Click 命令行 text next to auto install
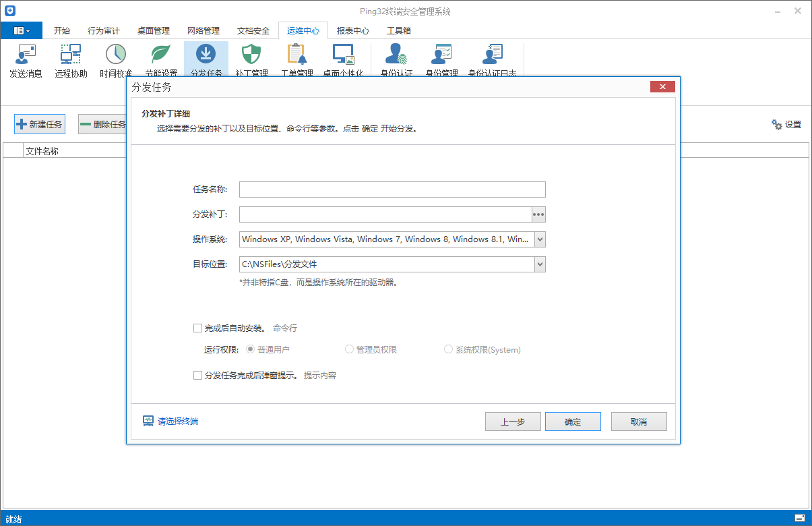The width and height of the screenshot is (812, 526). [x=285, y=328]
